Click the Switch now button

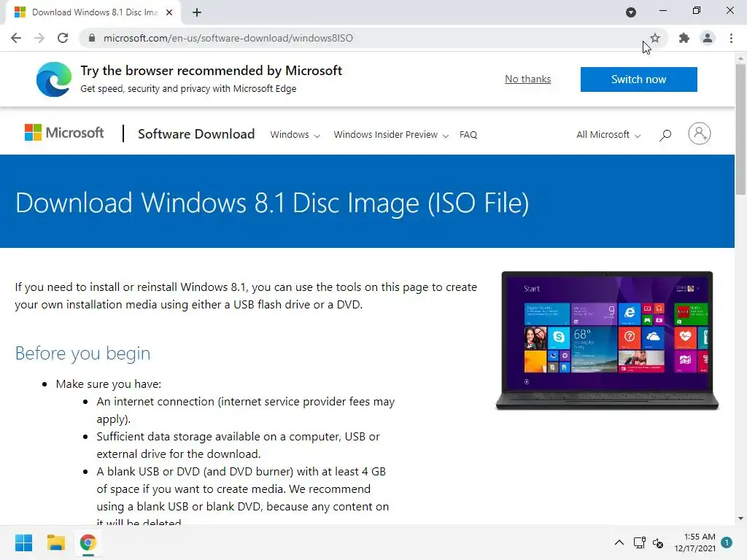(x=639, y=79)
